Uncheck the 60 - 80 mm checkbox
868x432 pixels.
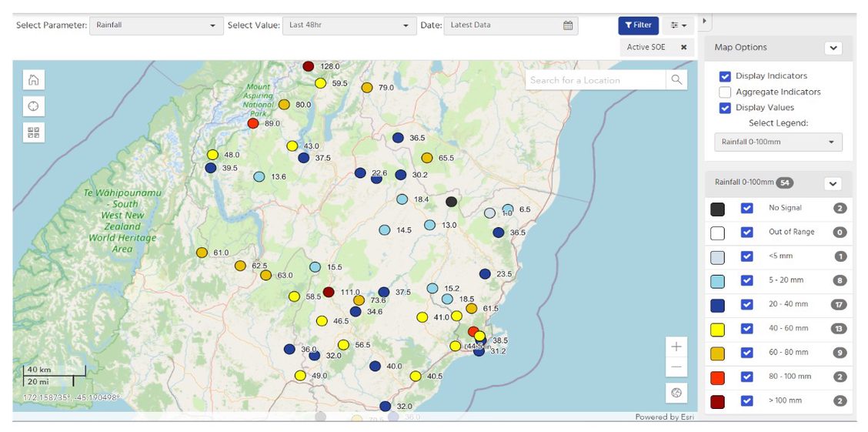click(746, 352)
